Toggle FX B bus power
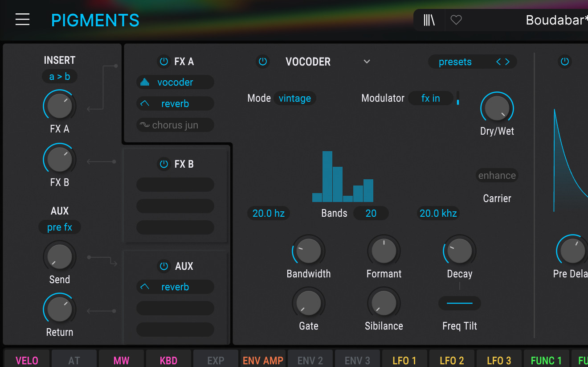The height and width of the screenshot is (367, 588). click(x=164, y=164)
